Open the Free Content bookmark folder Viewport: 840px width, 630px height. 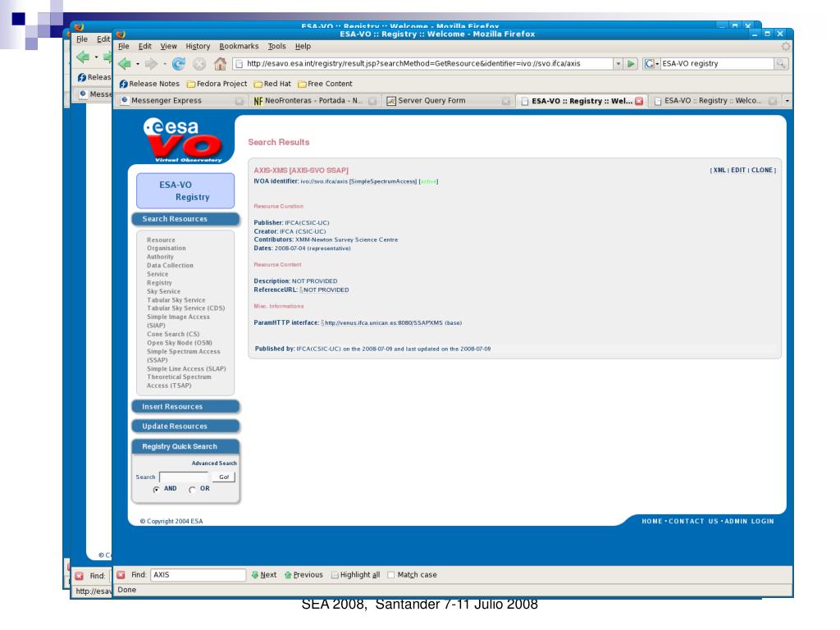(x=325, y=84)
